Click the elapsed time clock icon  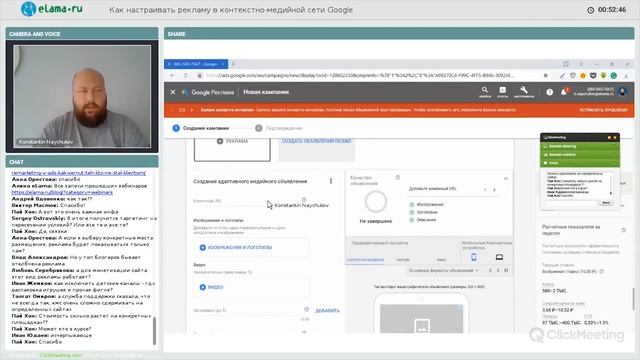click(590, 10)
